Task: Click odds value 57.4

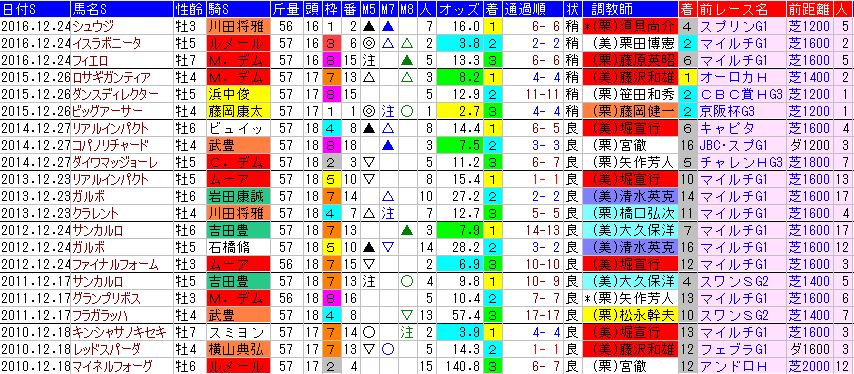Action: tap(460, 314)
